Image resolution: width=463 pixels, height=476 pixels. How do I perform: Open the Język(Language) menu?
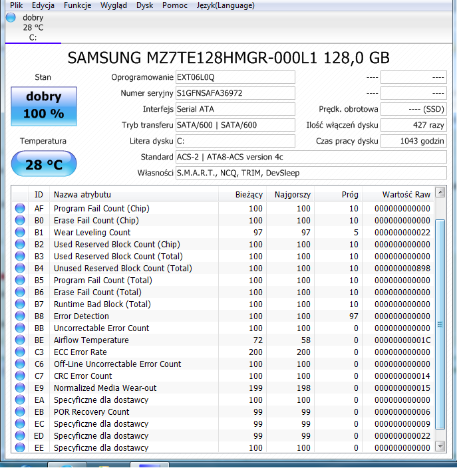click(x=226, y=5)
